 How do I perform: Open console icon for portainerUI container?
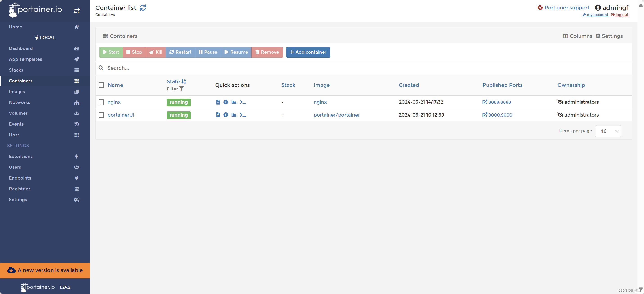pyautogui.click(x=242, y=115)
